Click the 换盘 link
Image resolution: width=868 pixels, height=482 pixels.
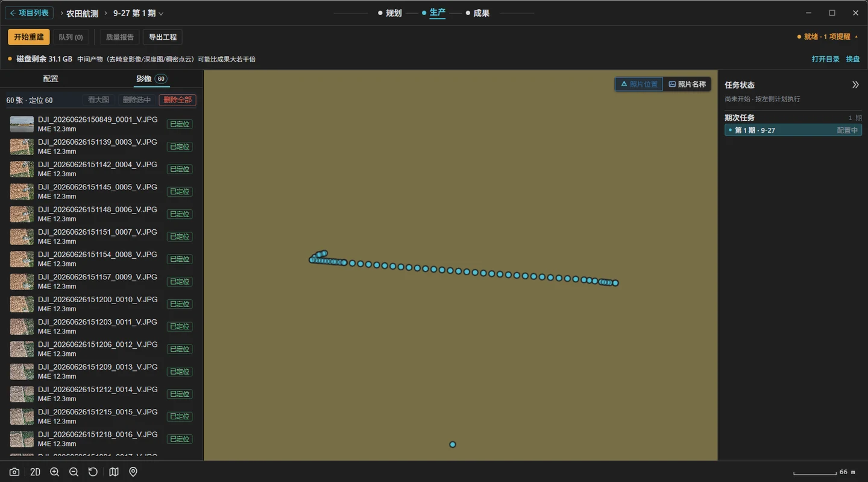pos(853,59)
